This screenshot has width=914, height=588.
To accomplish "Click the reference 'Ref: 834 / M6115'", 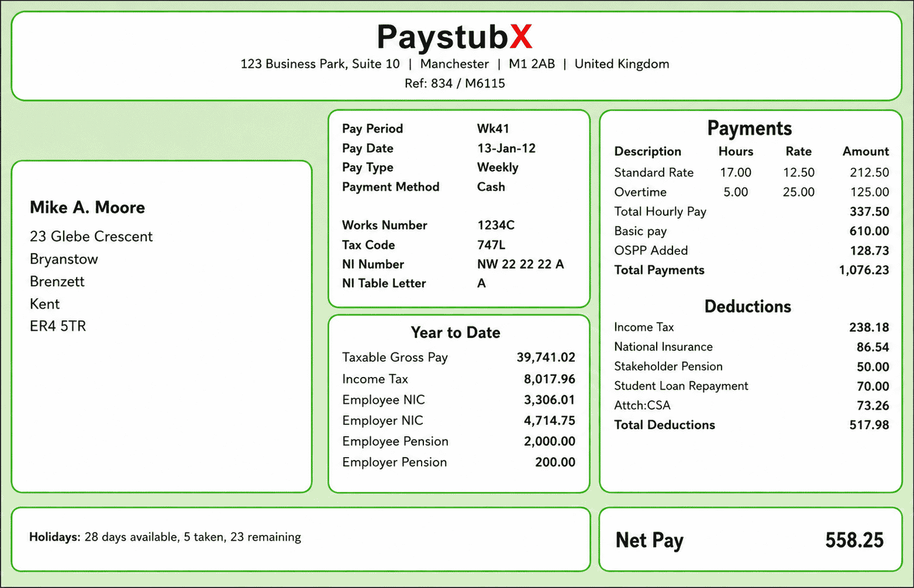I will [454, 83].
